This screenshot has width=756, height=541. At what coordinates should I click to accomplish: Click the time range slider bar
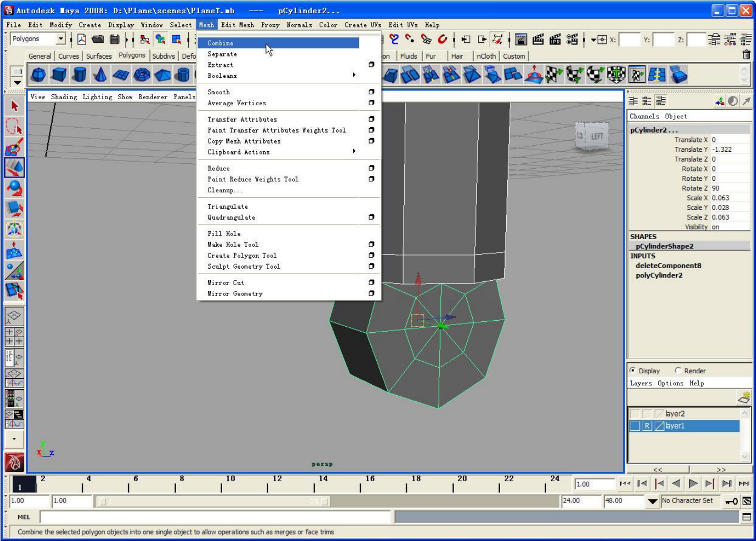[213, 501]
